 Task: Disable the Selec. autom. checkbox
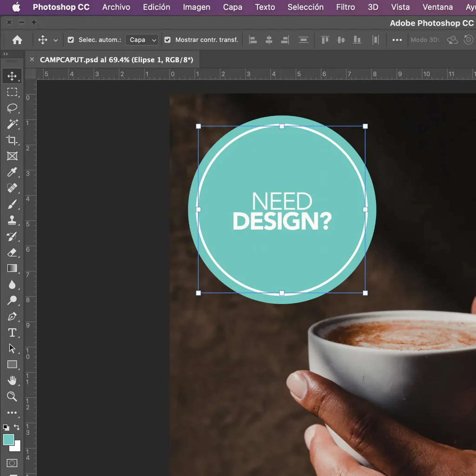click(71, 40)
